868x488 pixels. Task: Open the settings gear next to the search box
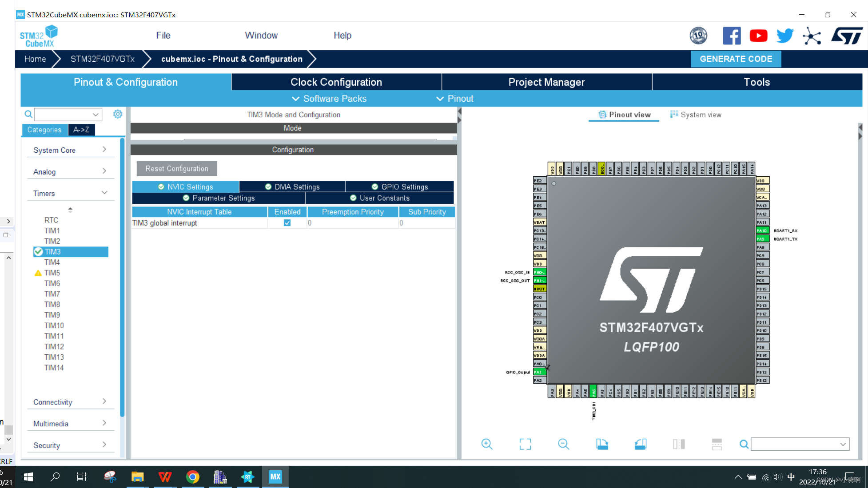tap(117, 114)
